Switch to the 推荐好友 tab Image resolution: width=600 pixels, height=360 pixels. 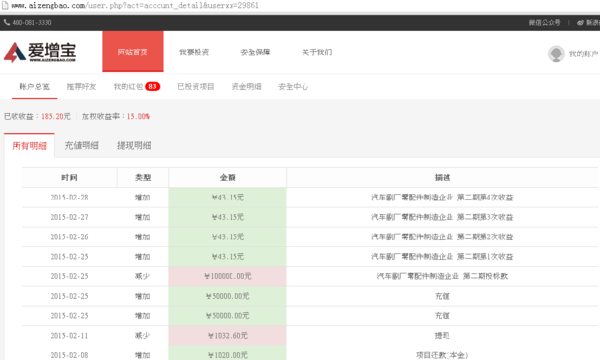click(x=81, y=86)
